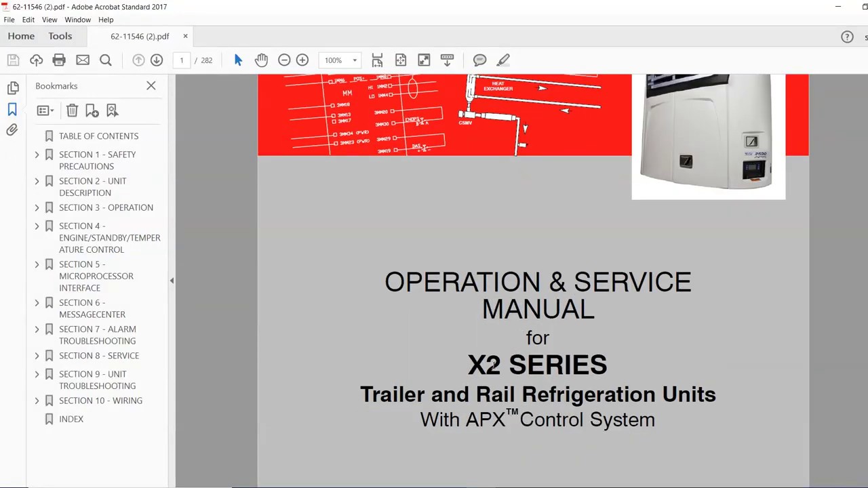Viewport: 868px width, 488px height.
Task: Expand SECTION 4 - ENGINE/STANDBY bookmark
Action: pyautogui.click(x=37, y=226)
